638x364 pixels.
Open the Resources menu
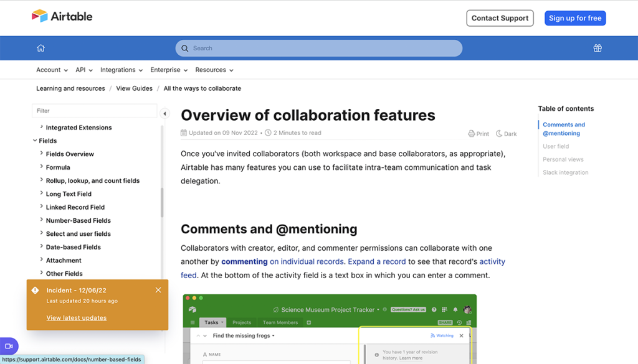(214, 70)
